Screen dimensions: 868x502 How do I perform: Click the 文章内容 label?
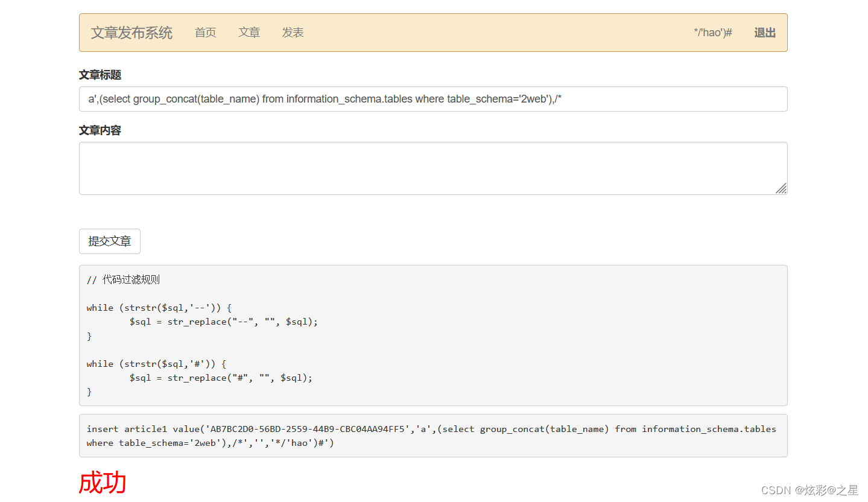[x=100, y=130]
